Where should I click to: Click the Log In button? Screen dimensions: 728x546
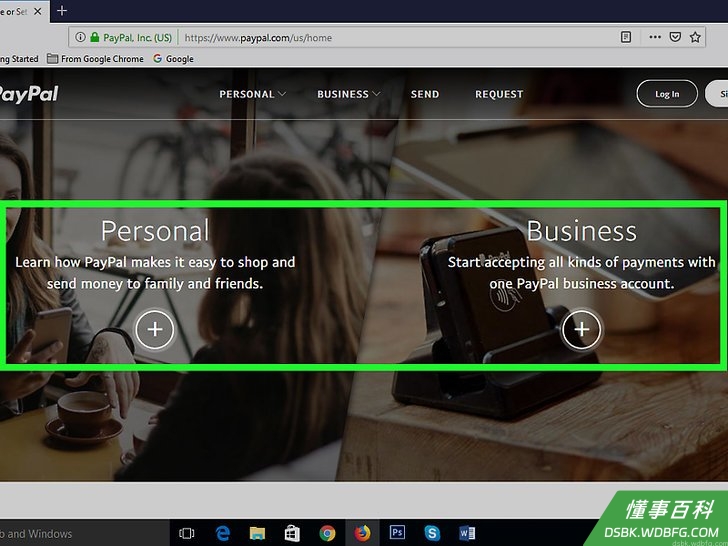point(667,94)
